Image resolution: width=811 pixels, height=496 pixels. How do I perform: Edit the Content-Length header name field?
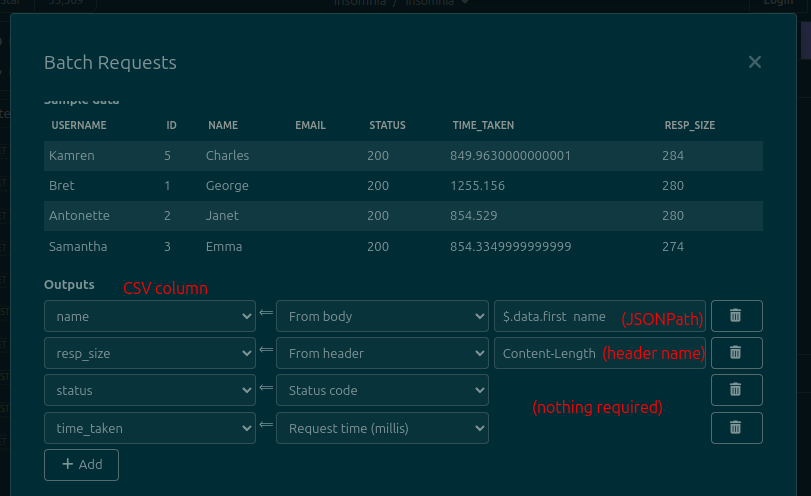(600, 353)
